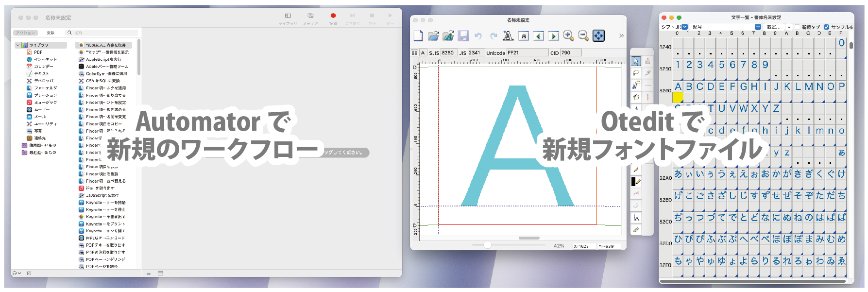This screenshot has width=868, height=292.
Task: Click the list view icon left of SJIS
Action: click(414, 53)
